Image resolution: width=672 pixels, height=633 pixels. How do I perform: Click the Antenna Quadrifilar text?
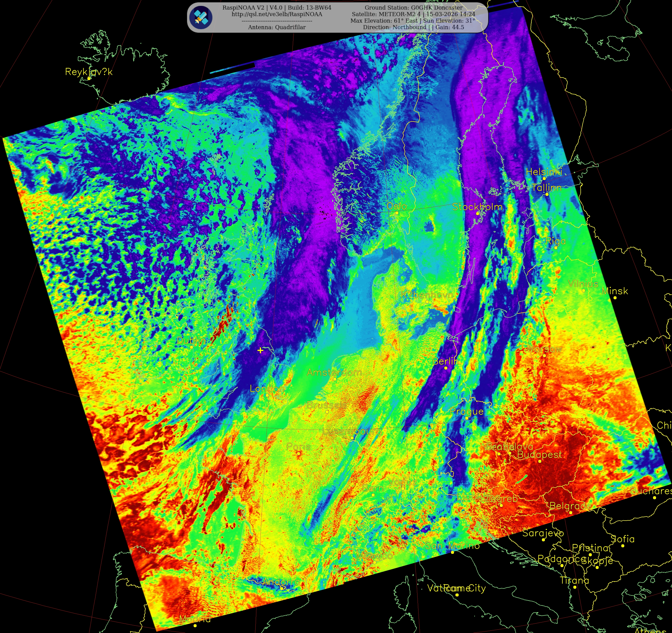tap(277, 27)
